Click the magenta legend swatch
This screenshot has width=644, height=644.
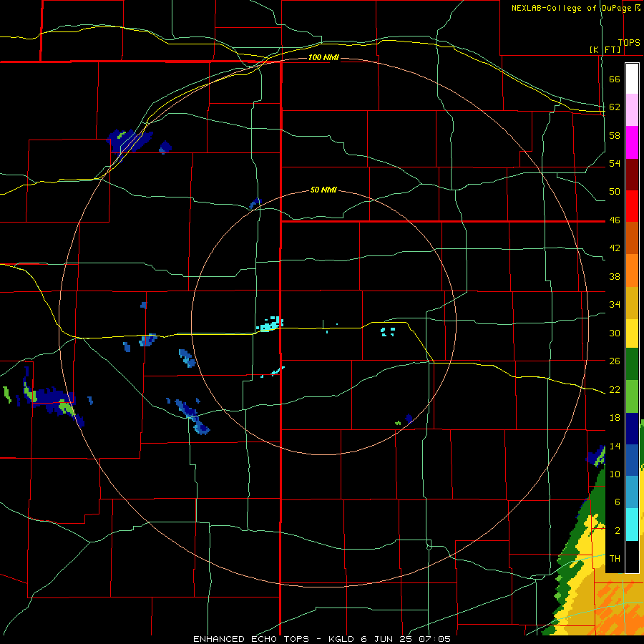pos(632,142)
